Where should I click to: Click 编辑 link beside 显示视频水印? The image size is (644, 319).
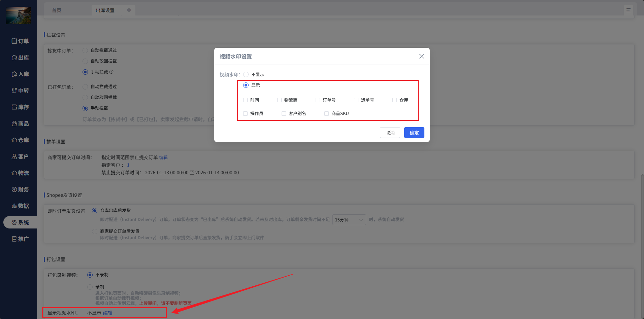108,313
